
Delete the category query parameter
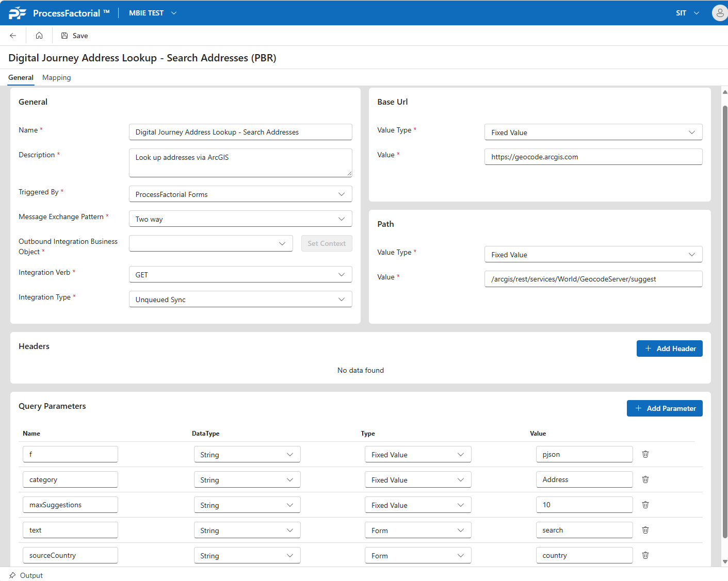point(645,479)
